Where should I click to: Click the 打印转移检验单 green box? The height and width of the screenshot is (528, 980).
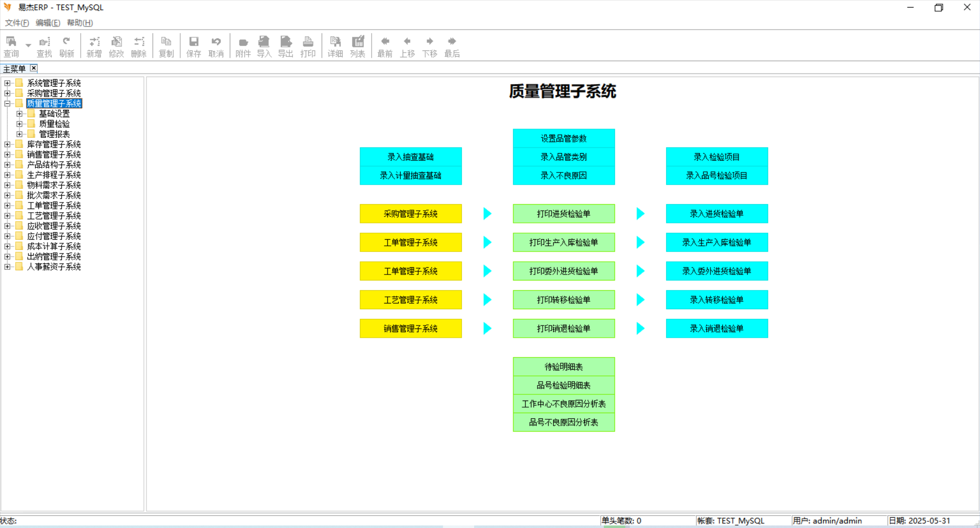(563, 300)
